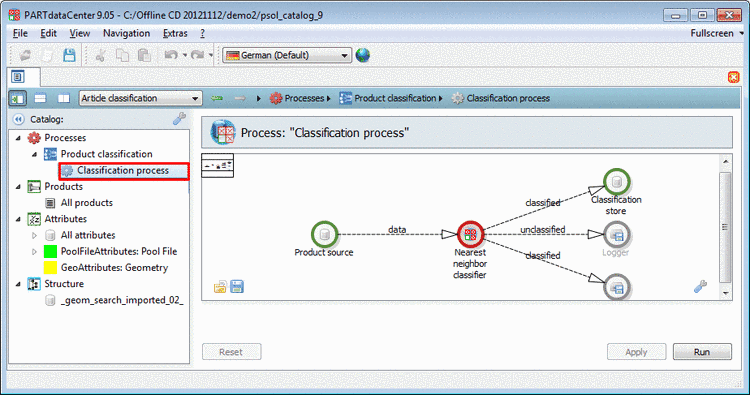Select _geom_search_imported_02_ tree item
The image size is (750, 395).
click(121, 300)
